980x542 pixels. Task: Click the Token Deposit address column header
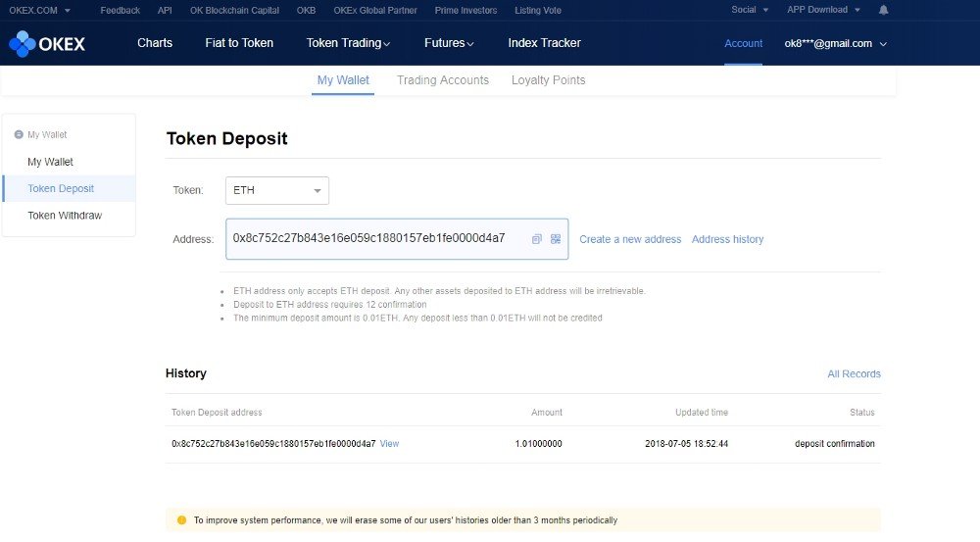coord(217,413)
